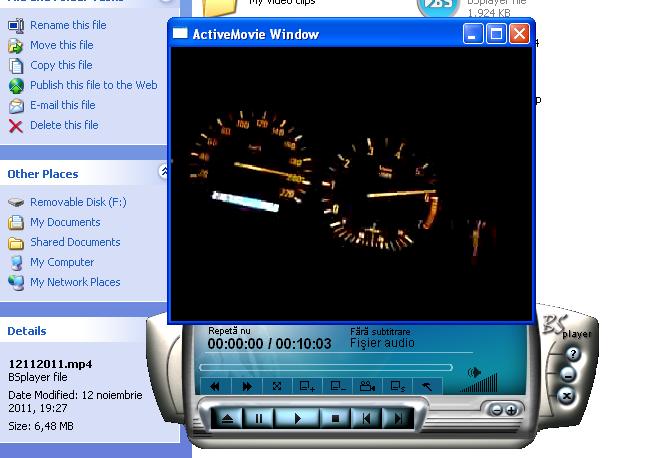Click the BSplayer seek progress bar
Image resolution: width=656 pixels, height=458 pixels.
[x=326, y=367]
